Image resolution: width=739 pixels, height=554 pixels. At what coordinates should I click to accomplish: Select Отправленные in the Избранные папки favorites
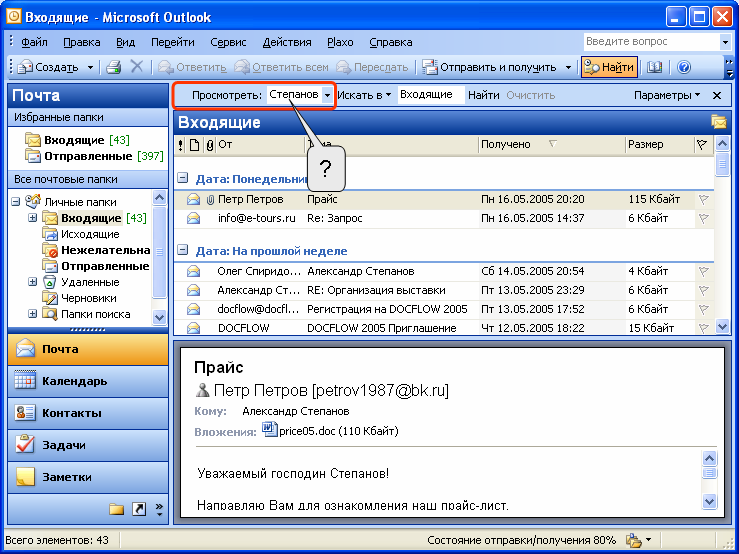(94, 156)
